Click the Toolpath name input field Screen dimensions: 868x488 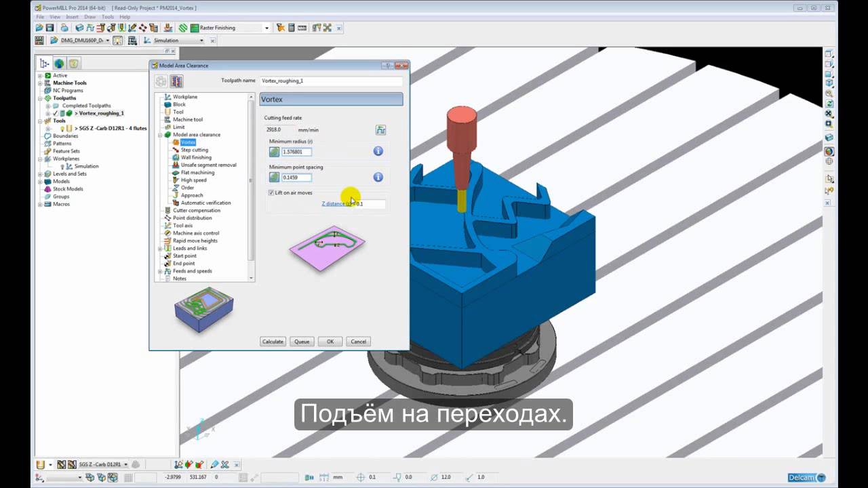coord(331,81)
